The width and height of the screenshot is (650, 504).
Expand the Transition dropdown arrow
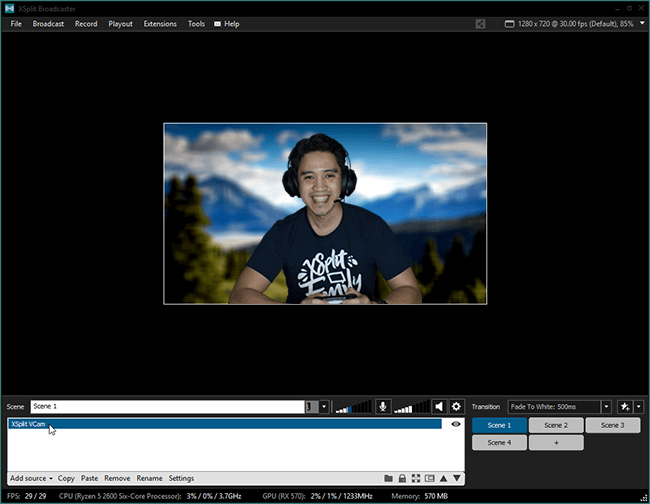[606, 407]
